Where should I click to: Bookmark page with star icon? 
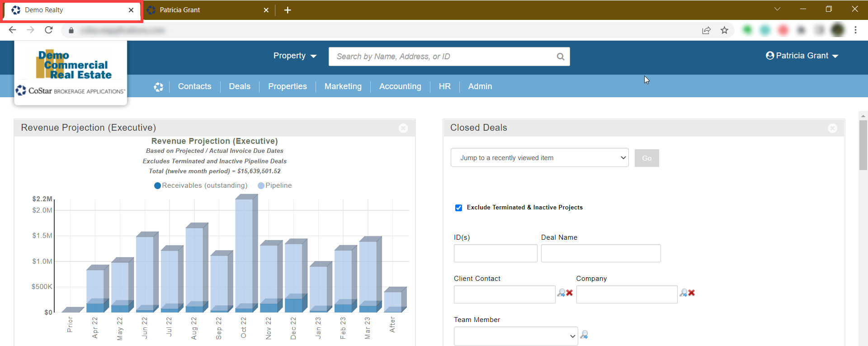724,30
